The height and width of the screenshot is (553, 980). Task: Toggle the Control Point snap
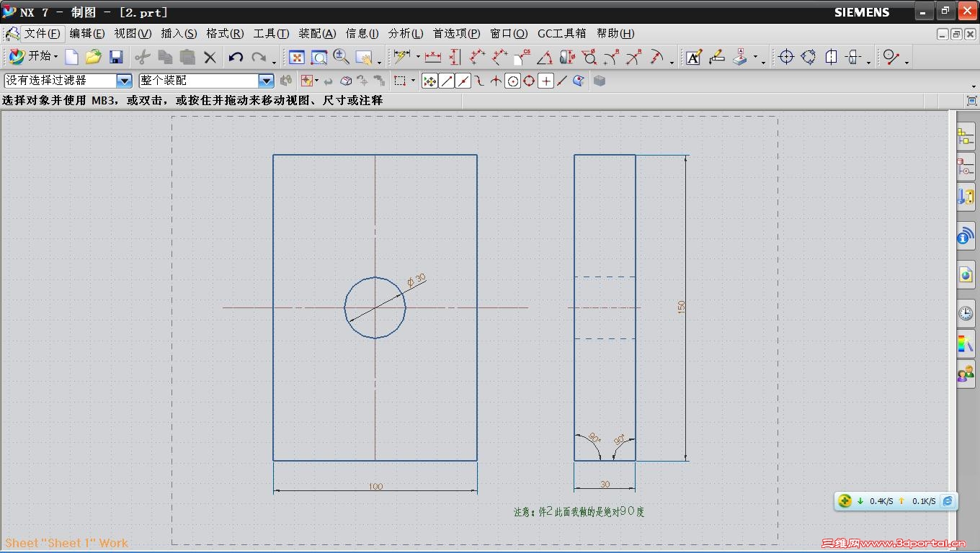click(x=479, y=81)
